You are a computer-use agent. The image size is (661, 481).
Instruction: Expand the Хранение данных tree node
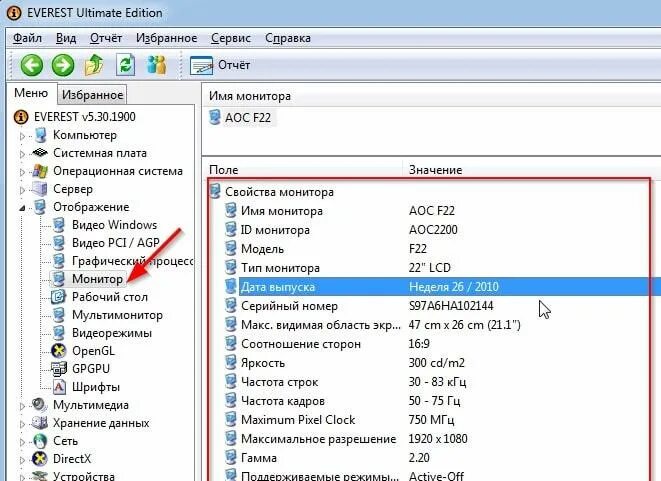tap(22, 424)
